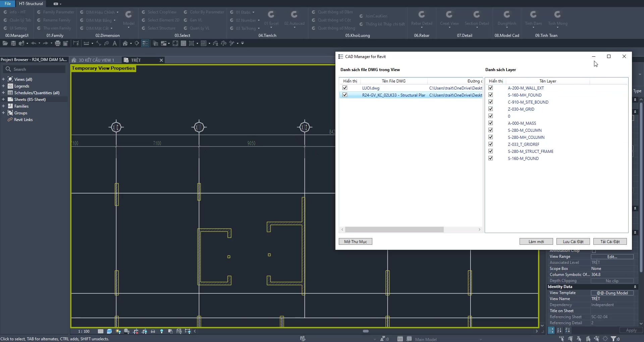The width and height of the screenshot is (644, 342).
Task: Click Reveal Hidden Elements lightbulb icon
Action: click(x=162, y=331)
